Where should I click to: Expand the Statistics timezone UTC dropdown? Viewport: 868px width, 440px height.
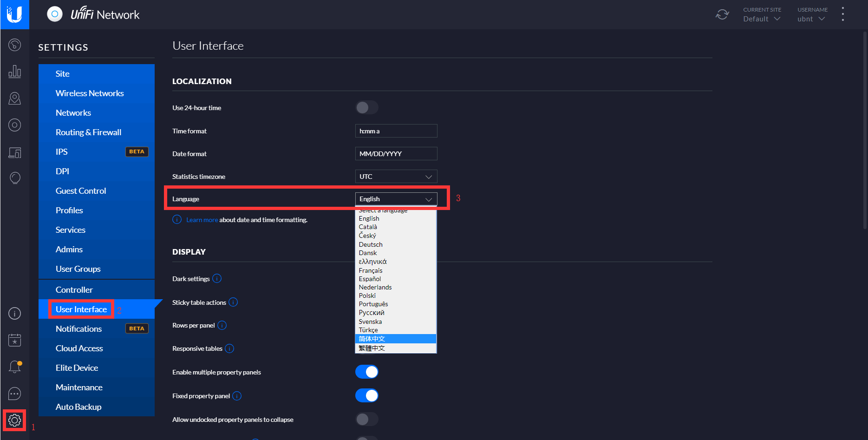(396, 177)
